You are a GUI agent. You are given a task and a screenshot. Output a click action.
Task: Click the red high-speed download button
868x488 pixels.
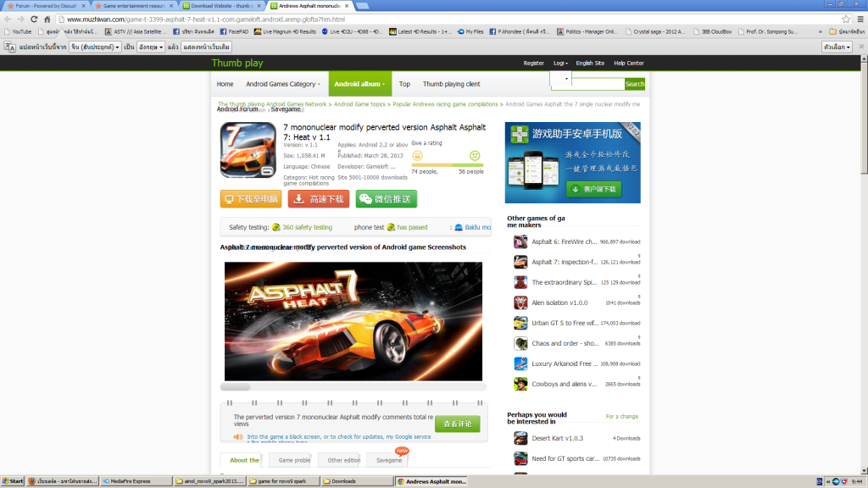tap(319, 199)
